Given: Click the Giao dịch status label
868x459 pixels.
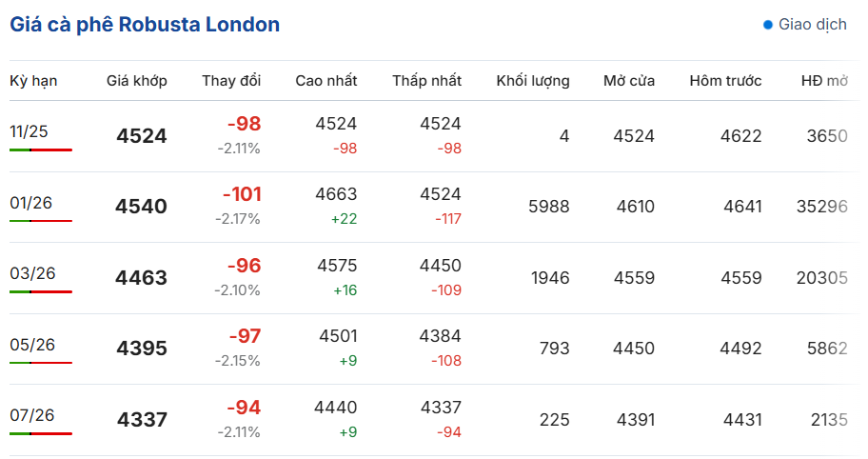Looking at the screenshot, I should pyautogui.click(x=812, y=25).
